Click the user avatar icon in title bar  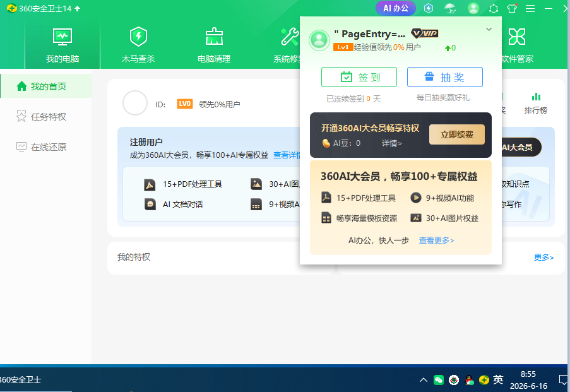[x=473, y=8]
